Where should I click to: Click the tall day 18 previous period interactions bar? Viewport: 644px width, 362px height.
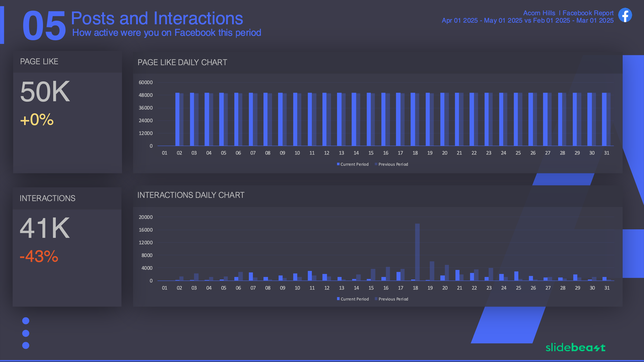pos(417,252)
